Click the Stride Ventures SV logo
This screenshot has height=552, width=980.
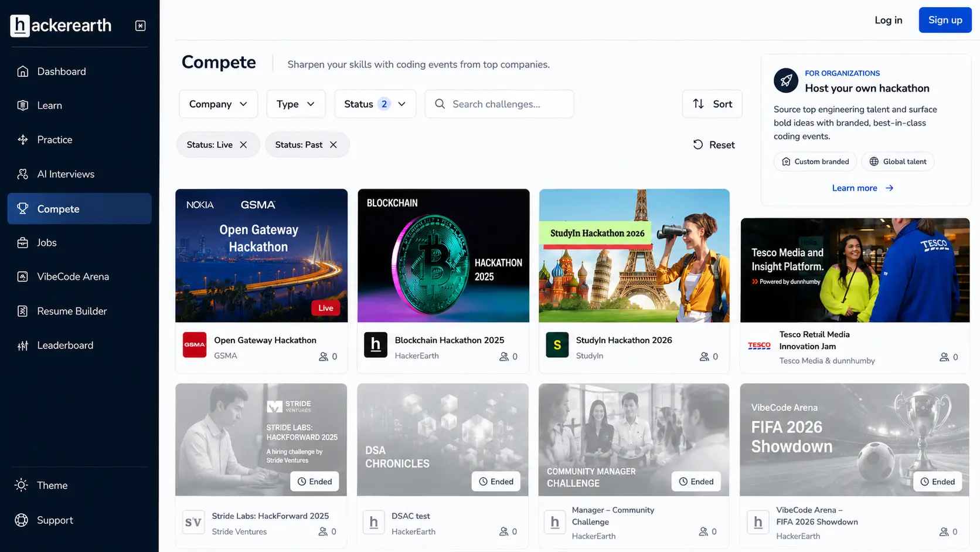[x=193, y=522]
